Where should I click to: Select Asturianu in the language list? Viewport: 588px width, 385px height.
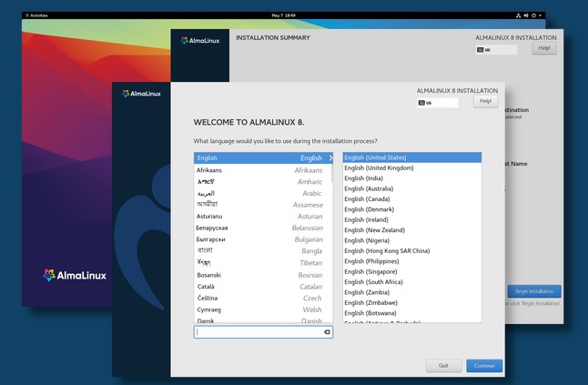coord(262,217)
